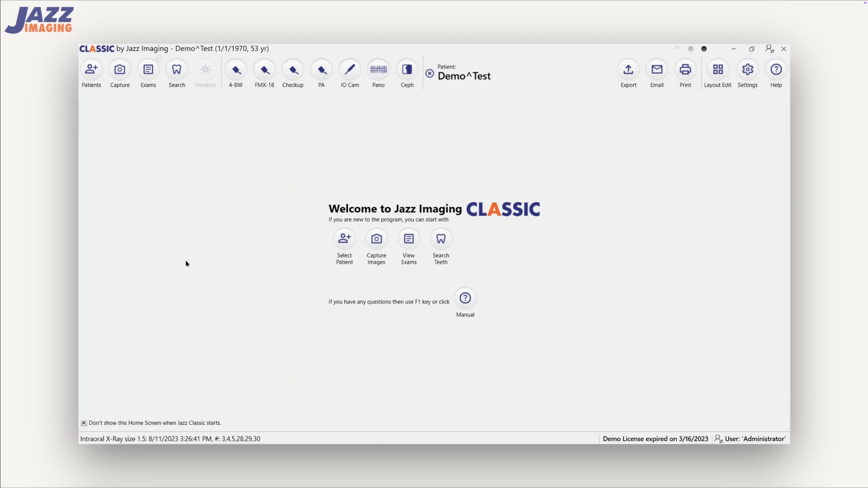Select the Pano capture icon
The height and width of the screenshot is (488, 868).
(378, 70)
